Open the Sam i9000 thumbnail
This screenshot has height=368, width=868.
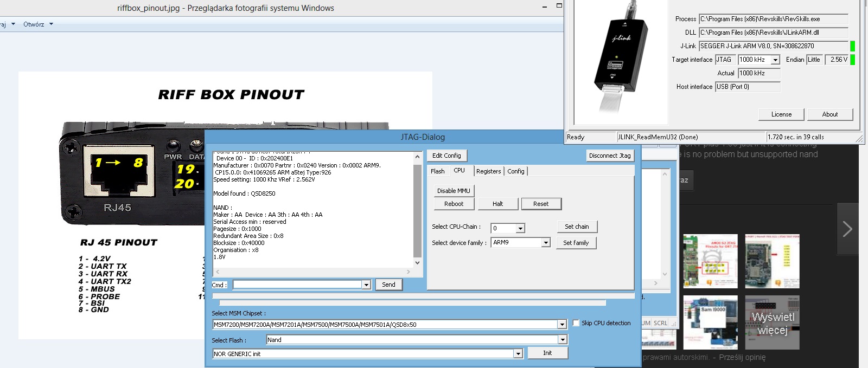710,322
